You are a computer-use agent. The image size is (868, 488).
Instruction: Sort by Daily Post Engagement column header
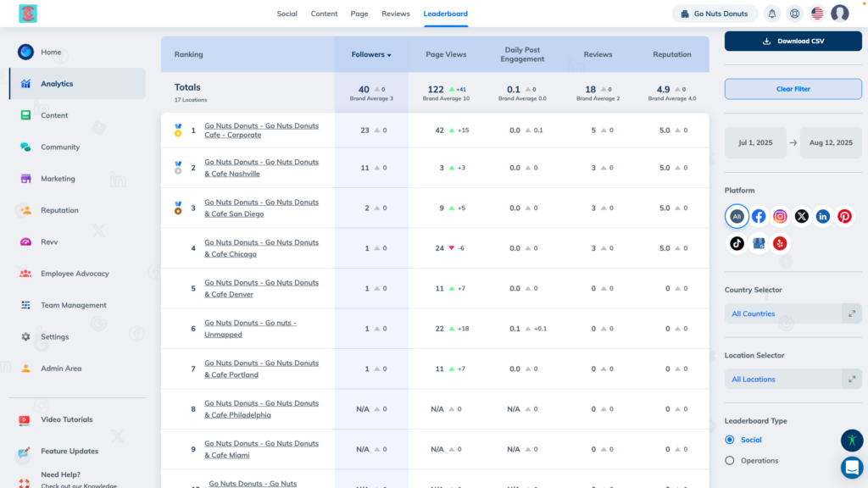[522, 55]
